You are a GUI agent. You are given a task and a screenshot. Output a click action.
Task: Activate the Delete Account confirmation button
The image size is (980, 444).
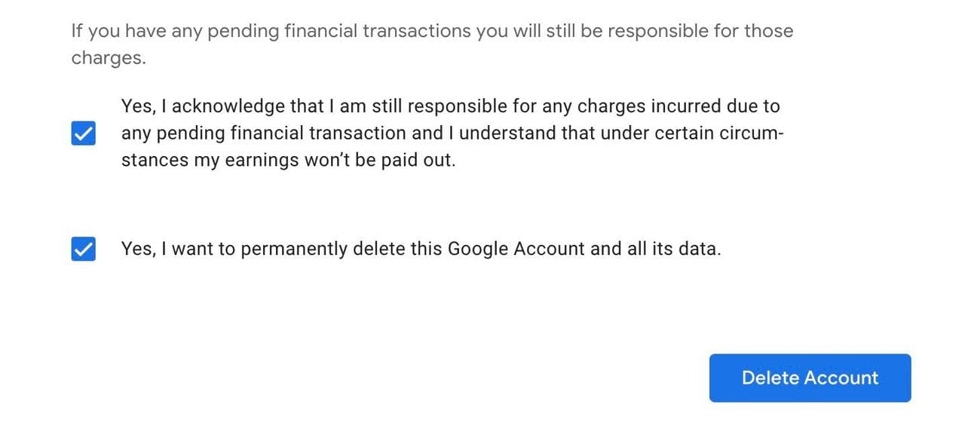click(810, 378)
